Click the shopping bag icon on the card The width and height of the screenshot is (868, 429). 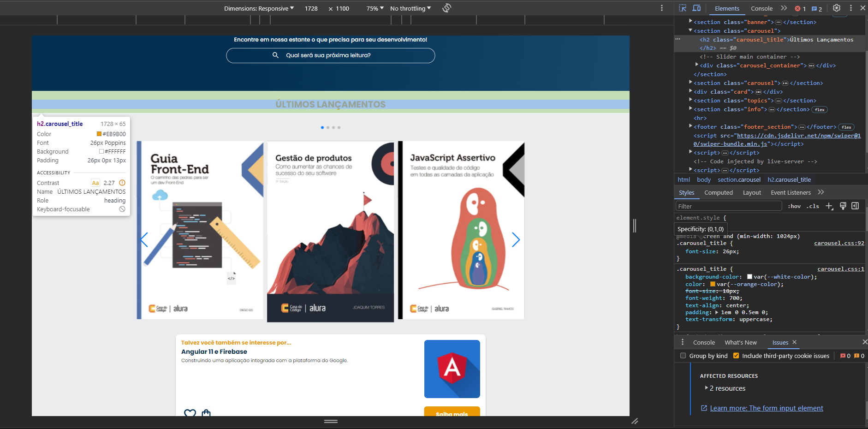206,413
